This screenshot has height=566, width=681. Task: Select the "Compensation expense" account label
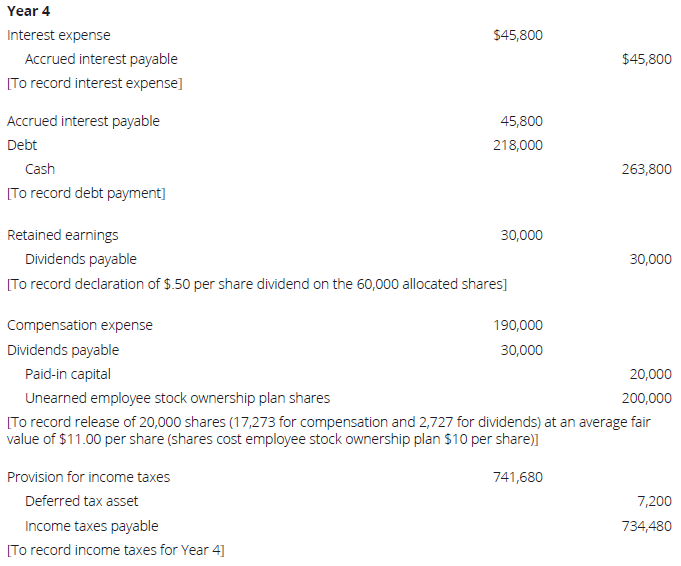coord(80,325)
